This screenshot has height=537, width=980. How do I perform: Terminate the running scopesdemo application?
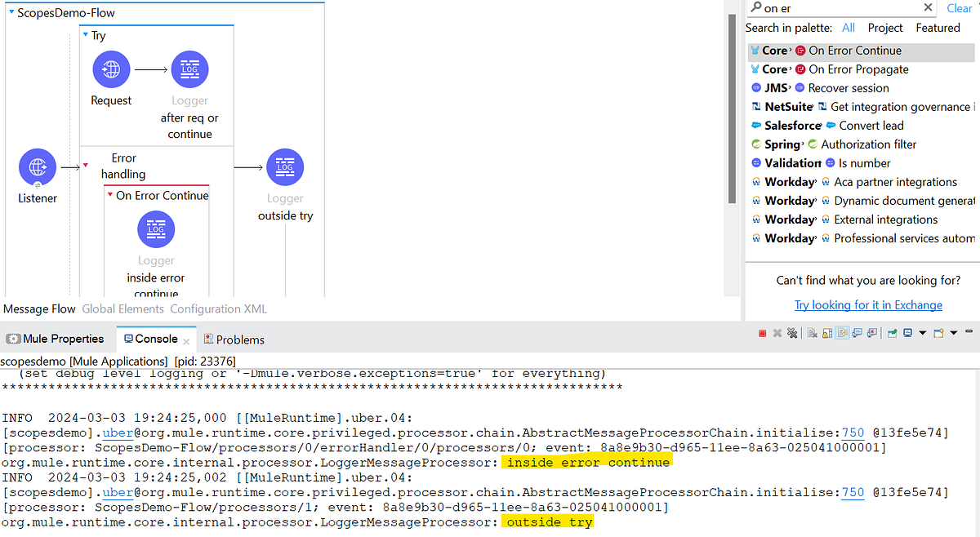click(x=762, y=333)
